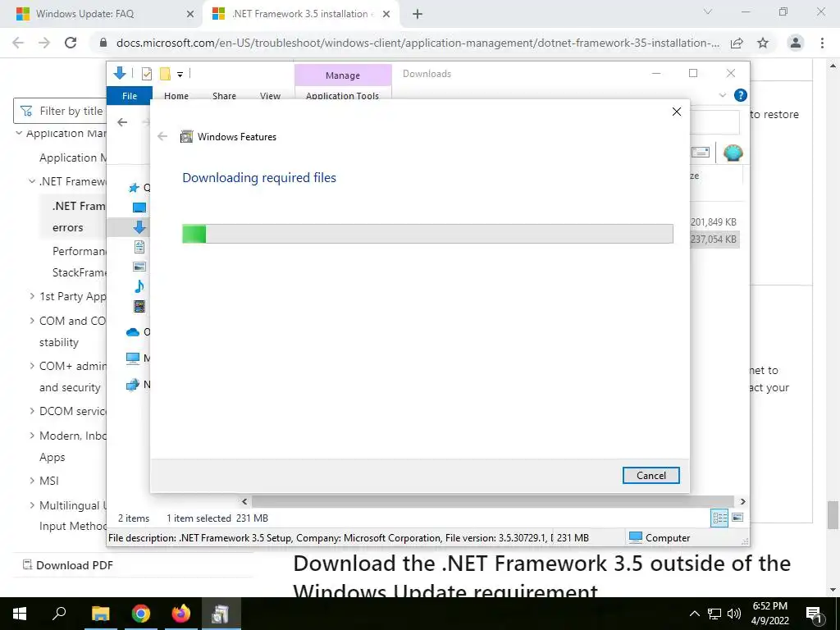Click the taskbar volume speaker icon
This screenshot has height=630, width=840.
pos(734,614)
